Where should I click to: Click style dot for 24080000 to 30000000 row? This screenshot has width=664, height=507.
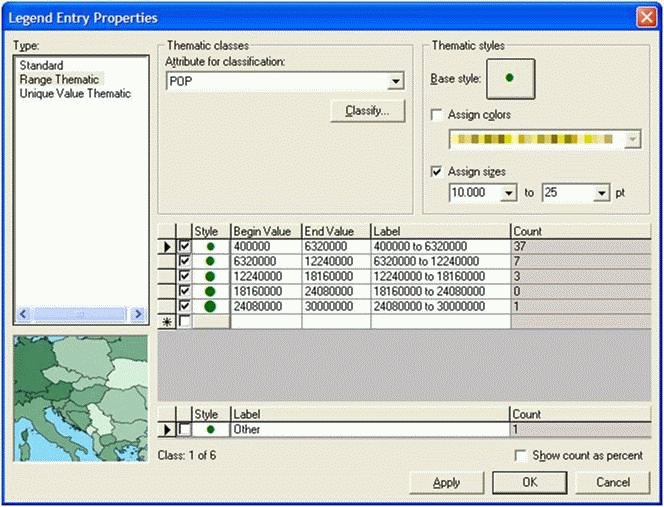click(x=209, y=306)
